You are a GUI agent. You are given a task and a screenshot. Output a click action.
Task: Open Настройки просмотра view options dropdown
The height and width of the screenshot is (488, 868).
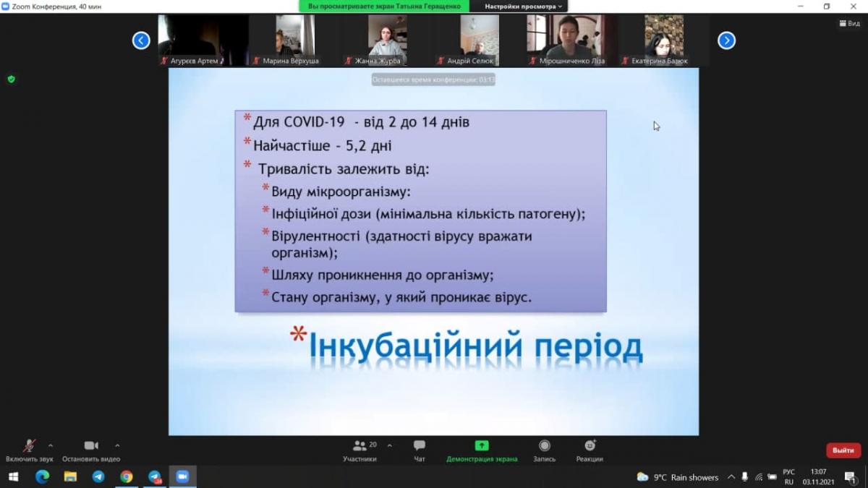point(524,6)
